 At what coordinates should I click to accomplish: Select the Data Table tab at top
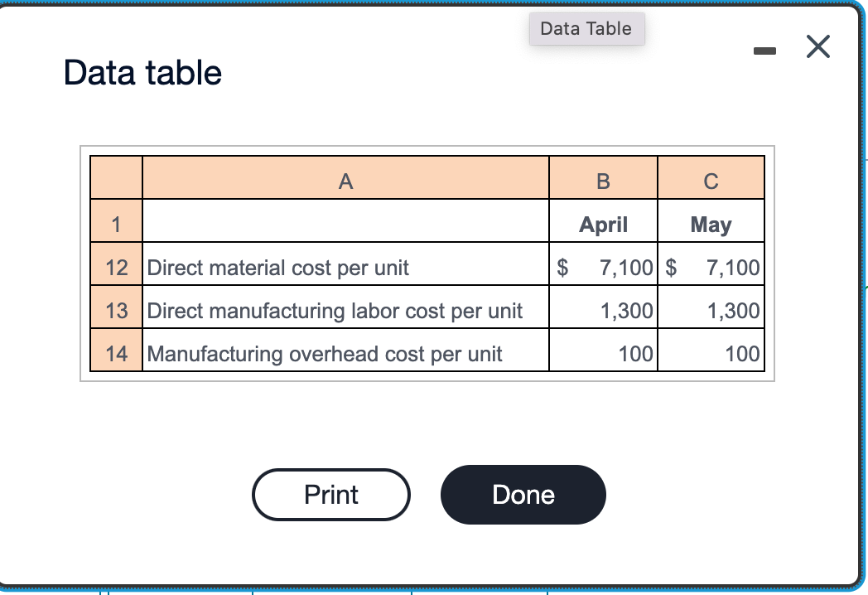point(586,28)
